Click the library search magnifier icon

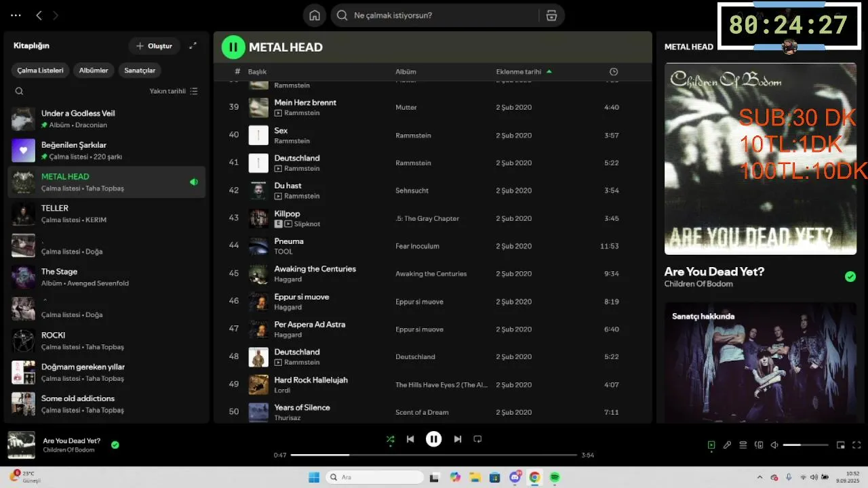[19, 91]
